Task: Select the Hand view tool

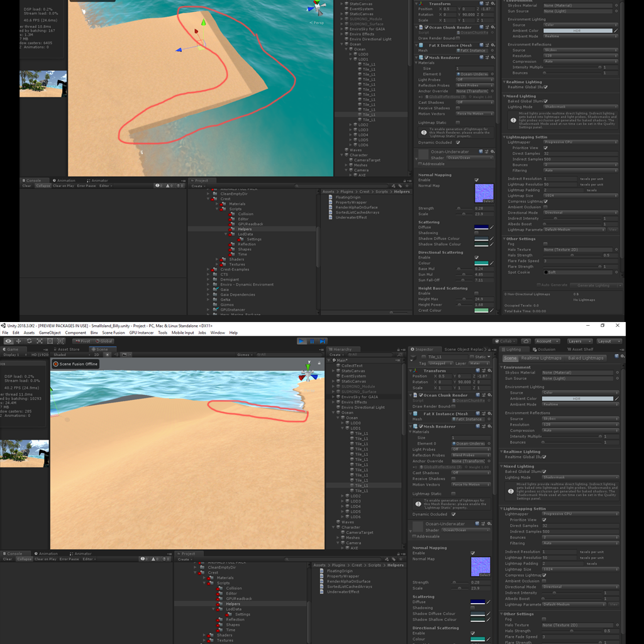Action: pyautogui.click(x=8, y=341)
